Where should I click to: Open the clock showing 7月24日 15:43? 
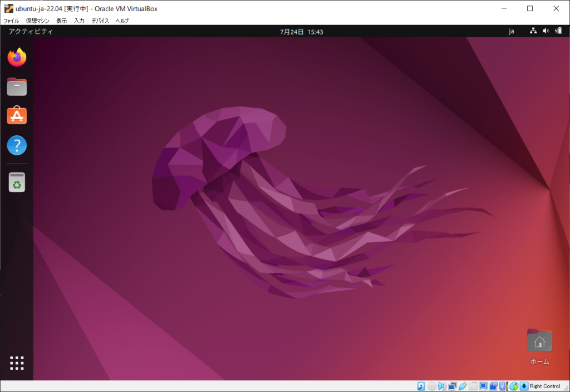pos(301,32)
